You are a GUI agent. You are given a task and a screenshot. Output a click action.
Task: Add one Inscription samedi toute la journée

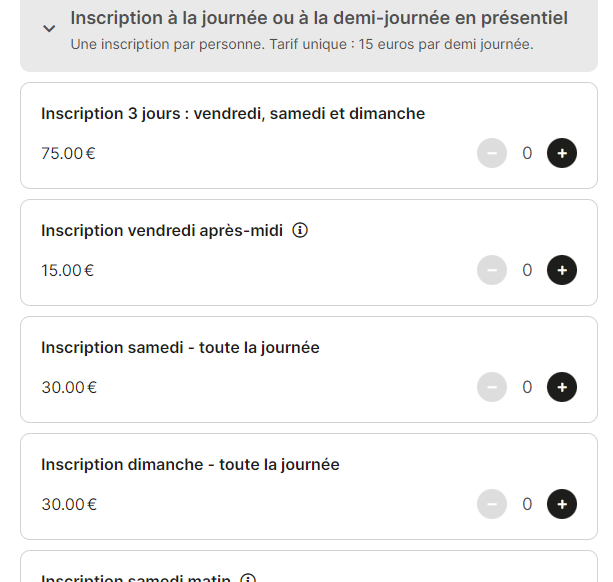coord(562,387)
